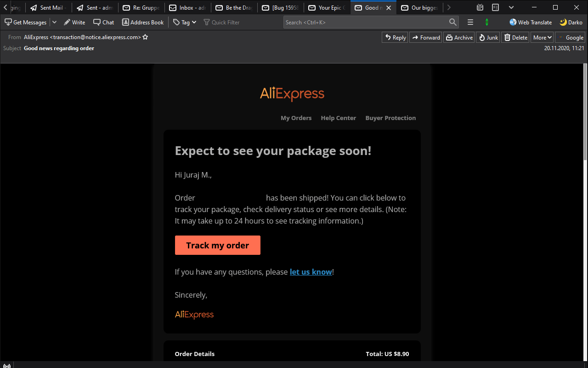Show the list all tabs dropdown
Viewport: 588px width, 368px height.
tap(511, 7)
